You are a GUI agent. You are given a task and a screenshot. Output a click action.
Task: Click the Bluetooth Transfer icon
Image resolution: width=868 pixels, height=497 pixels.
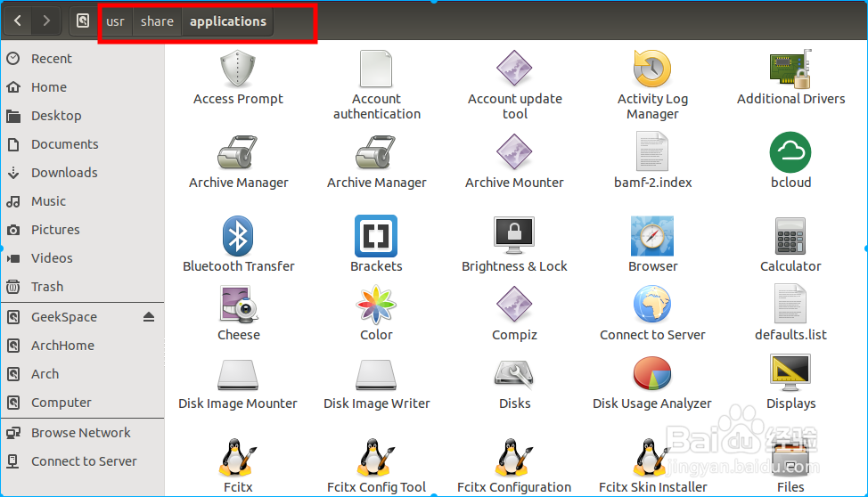238,236
